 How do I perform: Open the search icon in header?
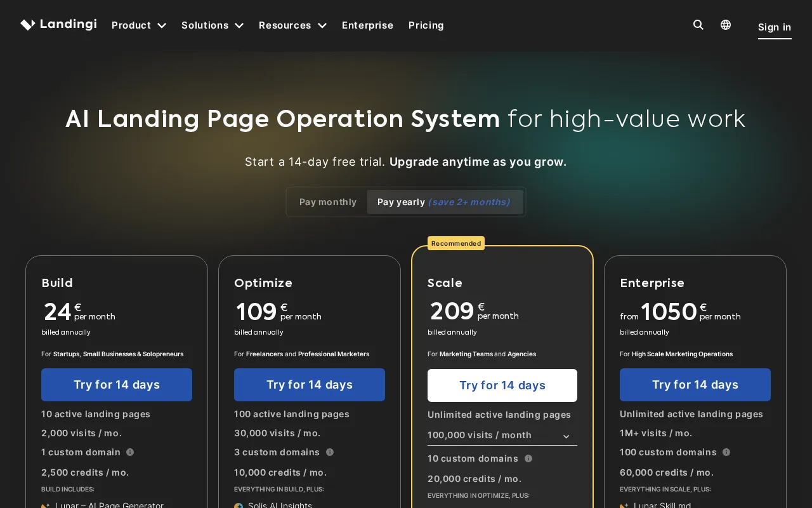(698, 25)
